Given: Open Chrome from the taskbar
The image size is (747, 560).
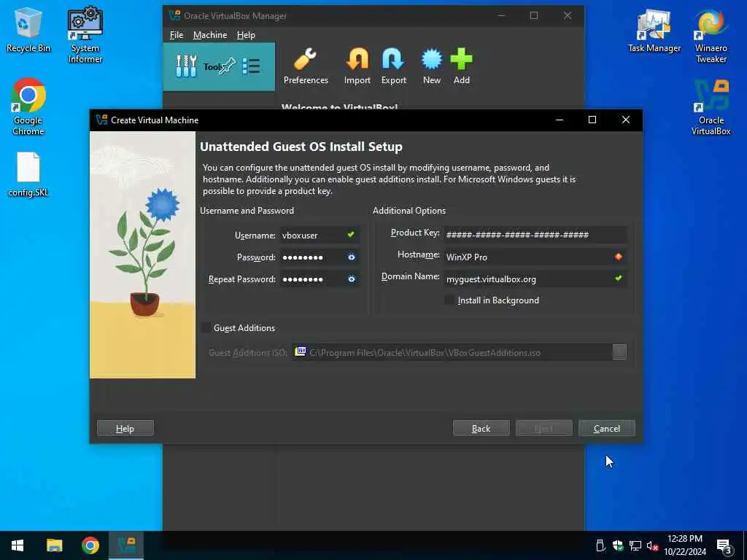Looking at the screenshot, I should 90,545.
